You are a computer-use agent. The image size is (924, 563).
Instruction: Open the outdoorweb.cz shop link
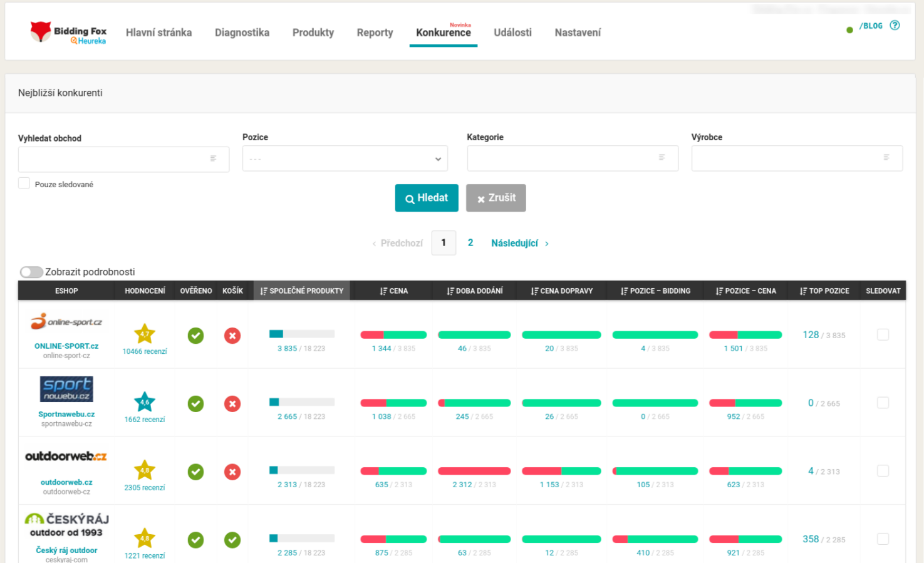(x=66, y=482)
